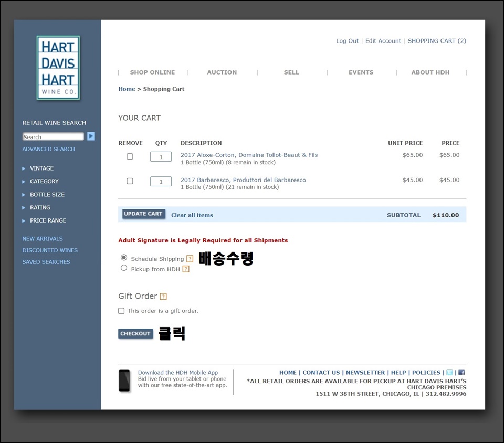
Task: Click the footer Policies link
Action: (x=426, y=373)
